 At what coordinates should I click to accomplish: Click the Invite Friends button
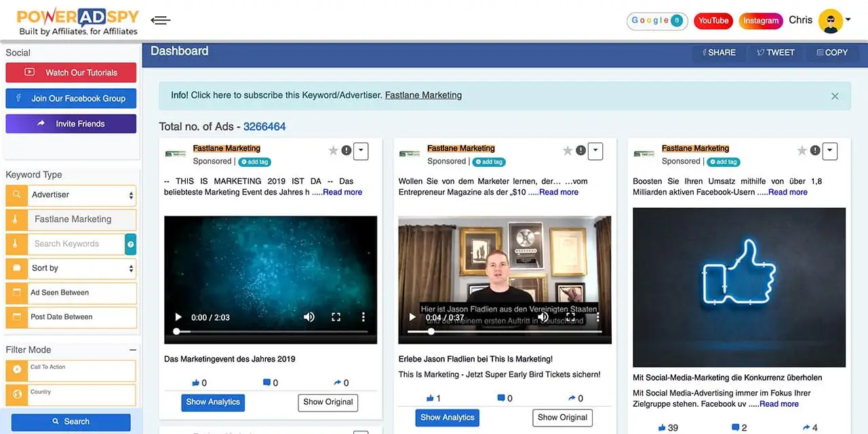[71, 123]
